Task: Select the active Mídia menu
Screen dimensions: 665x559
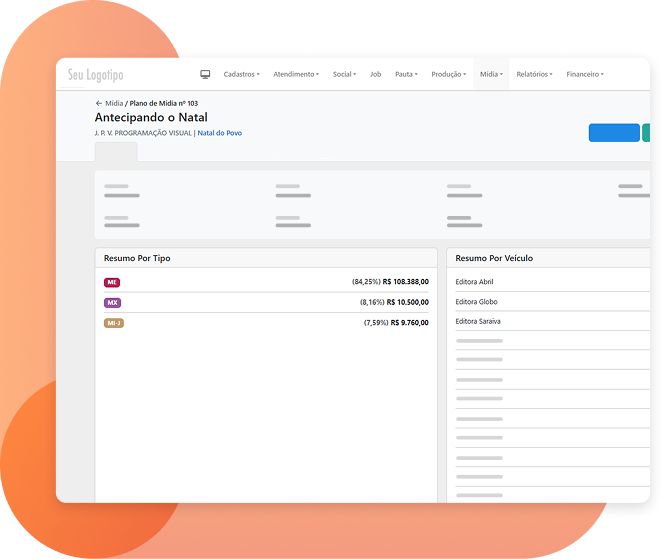Action: click(x=491, y=74)
